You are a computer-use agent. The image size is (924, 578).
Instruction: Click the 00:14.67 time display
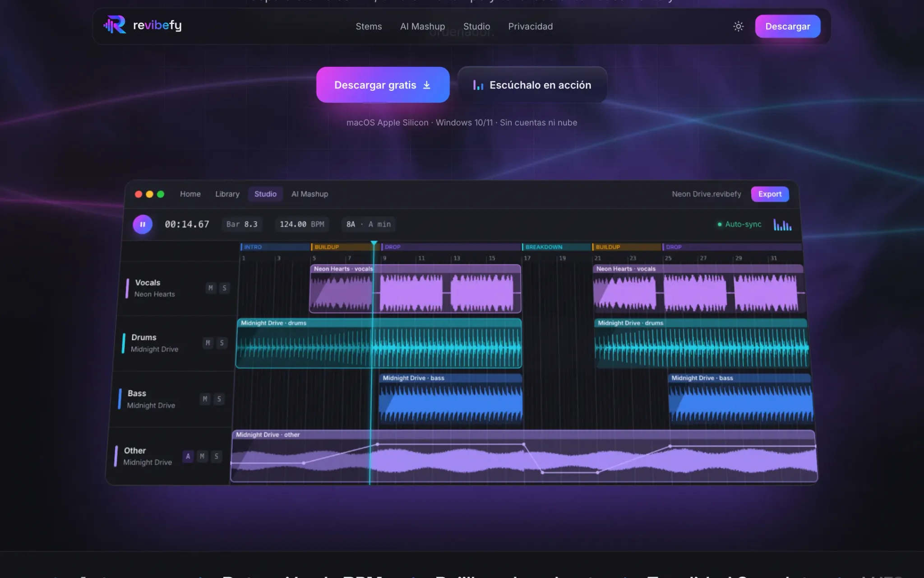pos(187,224)
